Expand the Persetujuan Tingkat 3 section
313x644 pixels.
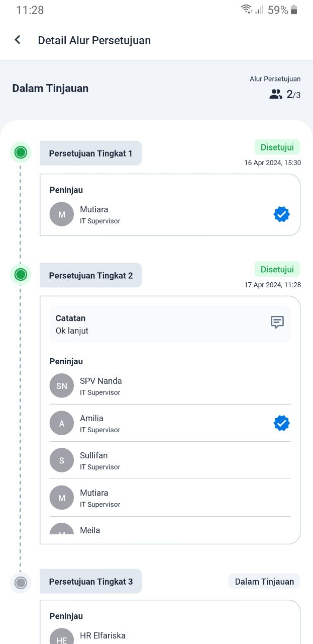coord(90,581)
